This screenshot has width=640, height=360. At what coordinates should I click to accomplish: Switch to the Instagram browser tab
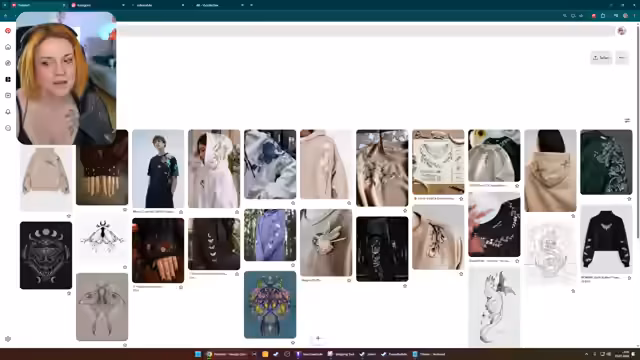[97, 5]
